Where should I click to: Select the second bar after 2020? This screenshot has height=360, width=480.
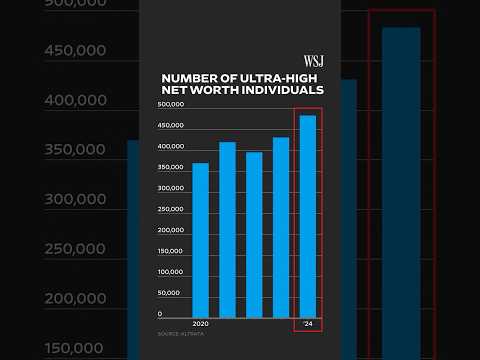pyautogui.click(x=227, y=230)
